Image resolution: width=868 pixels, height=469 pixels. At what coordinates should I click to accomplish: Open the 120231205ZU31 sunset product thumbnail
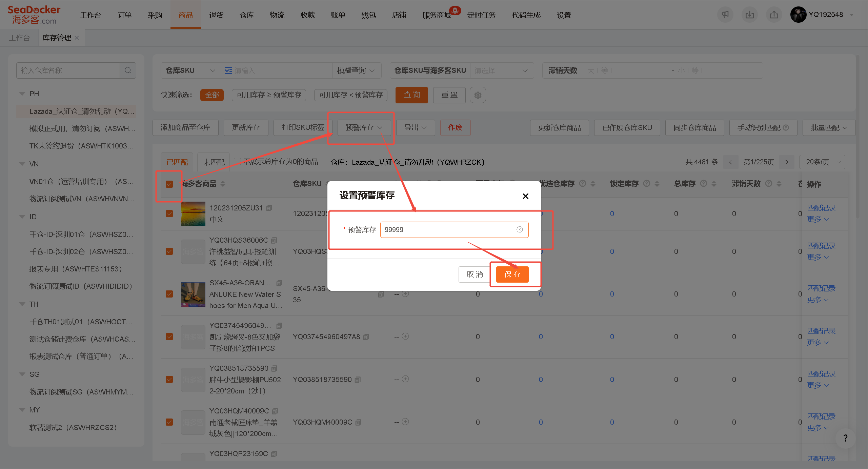tap(193, 214)
